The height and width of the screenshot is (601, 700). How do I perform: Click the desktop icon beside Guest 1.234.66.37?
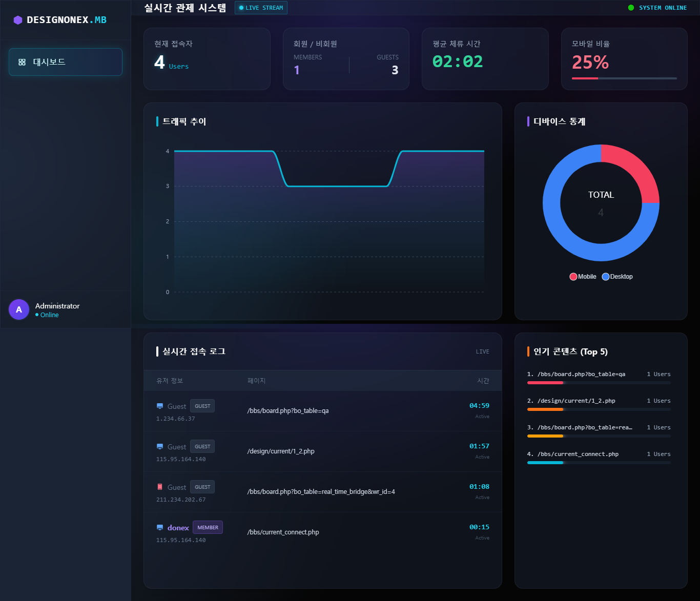(x=160, y=406)
